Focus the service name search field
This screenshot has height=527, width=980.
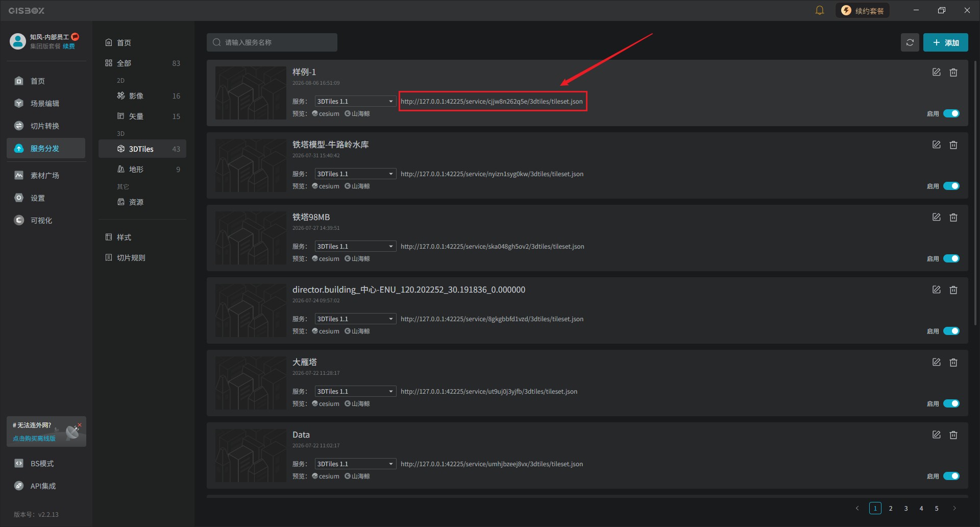coord(272,42)
